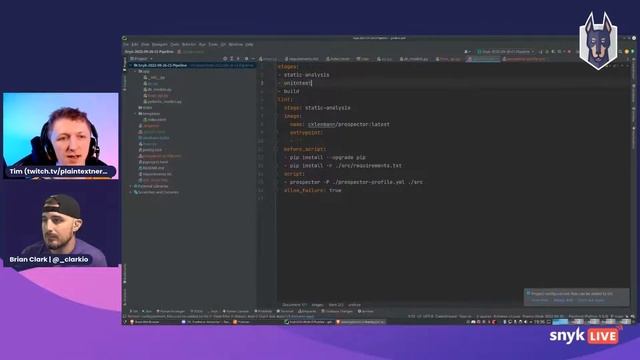Open the run configuration dropdown
This screenshot has width=640, height=360.
click(506, 52)
